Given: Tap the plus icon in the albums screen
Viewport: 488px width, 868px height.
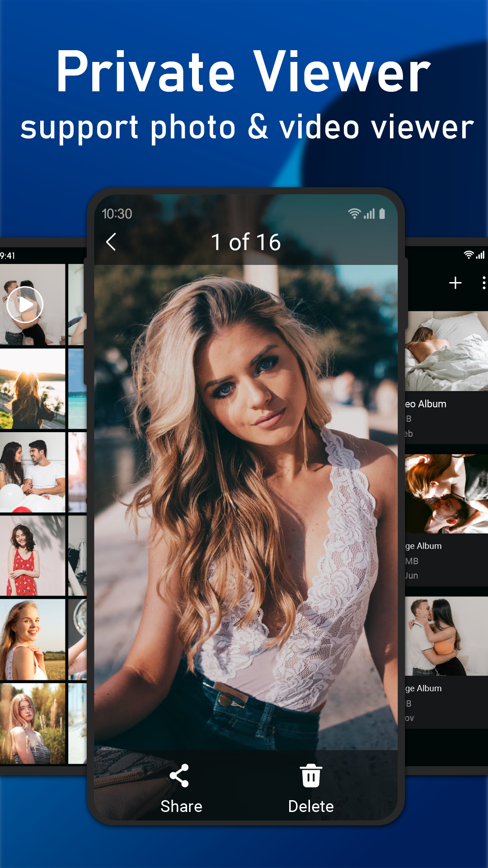Looking at the screenshot, I should (455, 283).
